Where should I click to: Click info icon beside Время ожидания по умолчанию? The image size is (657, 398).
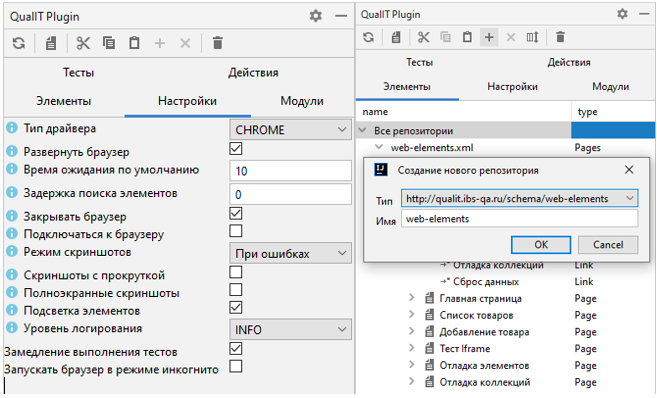(12, 169)
